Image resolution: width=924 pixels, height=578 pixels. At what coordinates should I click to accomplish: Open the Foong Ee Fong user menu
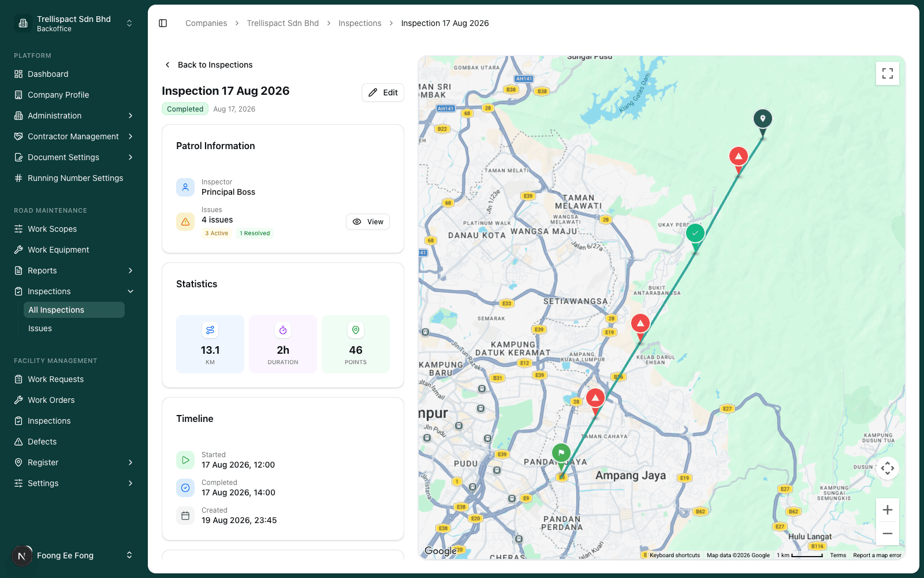(74, 555)
